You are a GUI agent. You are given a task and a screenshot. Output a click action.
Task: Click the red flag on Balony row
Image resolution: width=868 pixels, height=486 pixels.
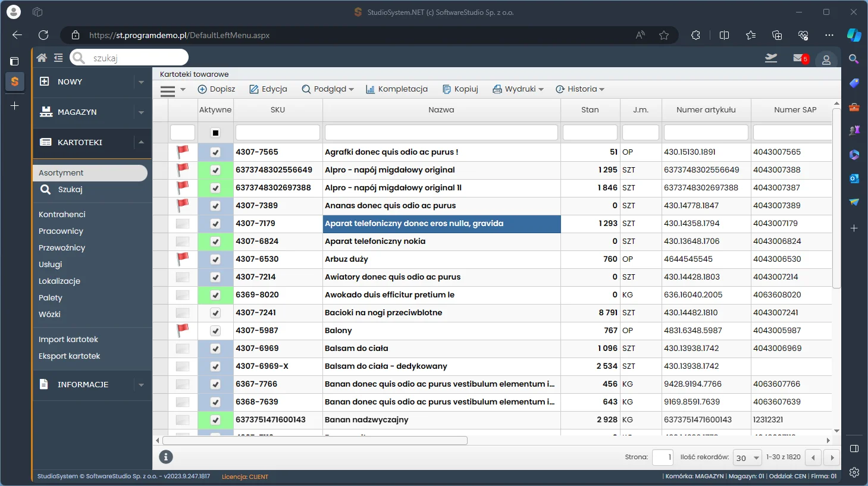point(183,330)
